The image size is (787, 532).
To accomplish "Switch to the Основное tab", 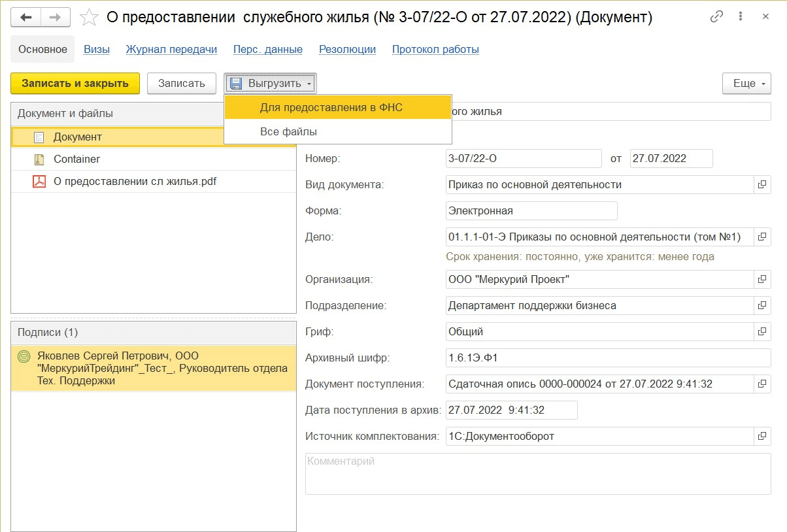I will 42,49.
